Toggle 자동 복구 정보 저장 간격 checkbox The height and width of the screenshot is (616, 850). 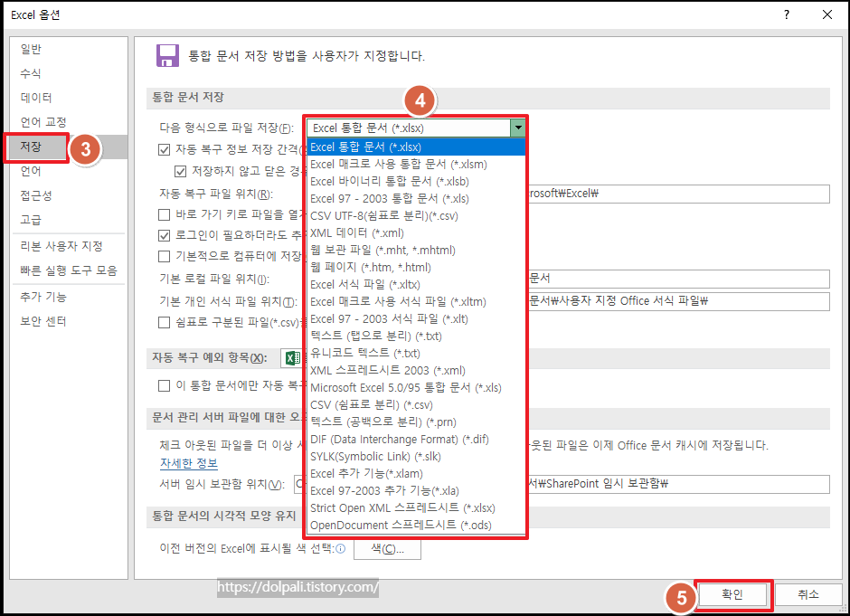165,149
